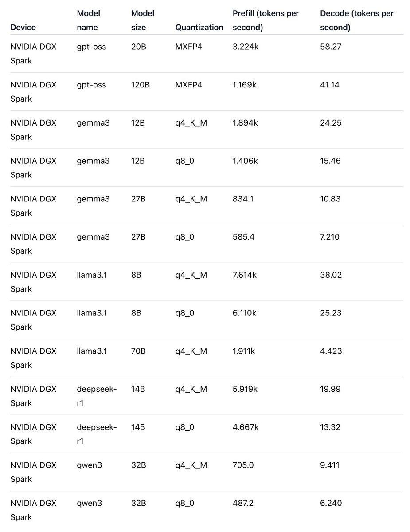Image resolution: width=410 pixels, height=532 pixels.
Task: Click the 705.0 prefill value
Action: [x=243, y=465]
